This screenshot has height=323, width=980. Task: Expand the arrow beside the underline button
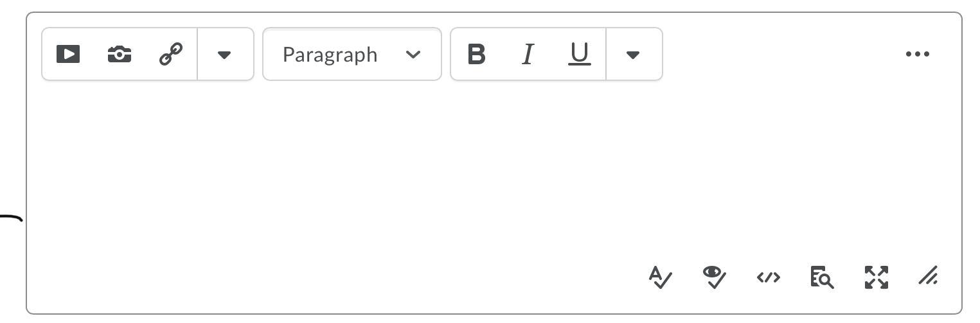[633, 55]
